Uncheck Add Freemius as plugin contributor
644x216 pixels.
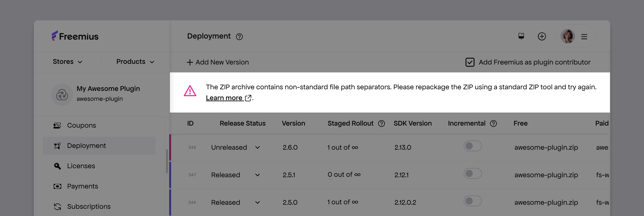[x=470, y=62]
